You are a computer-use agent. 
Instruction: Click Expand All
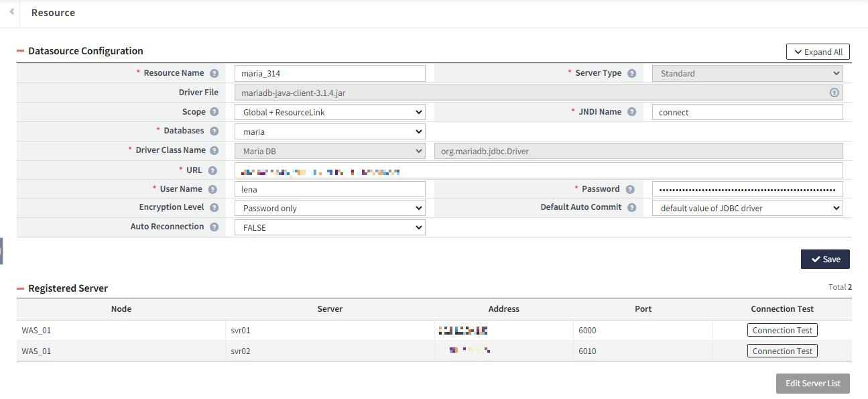(x=818, y=51)
